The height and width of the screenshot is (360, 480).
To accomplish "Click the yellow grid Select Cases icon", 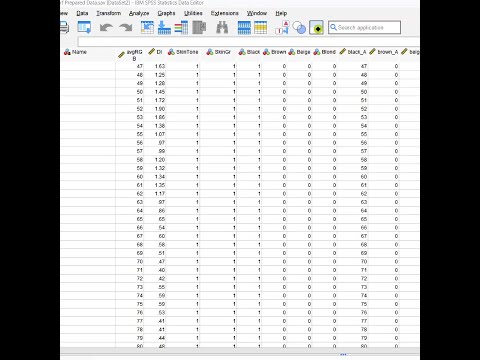I will 260,27.
